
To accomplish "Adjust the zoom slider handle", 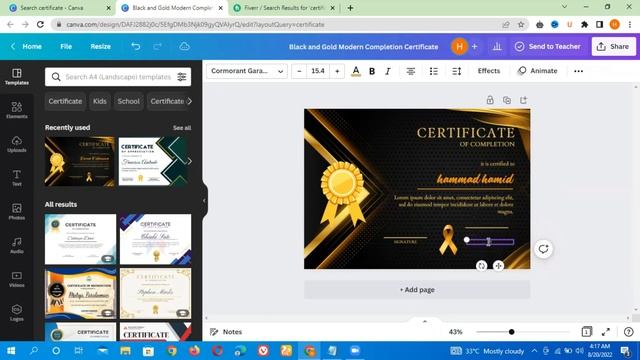I will click(x=511, y=332).
